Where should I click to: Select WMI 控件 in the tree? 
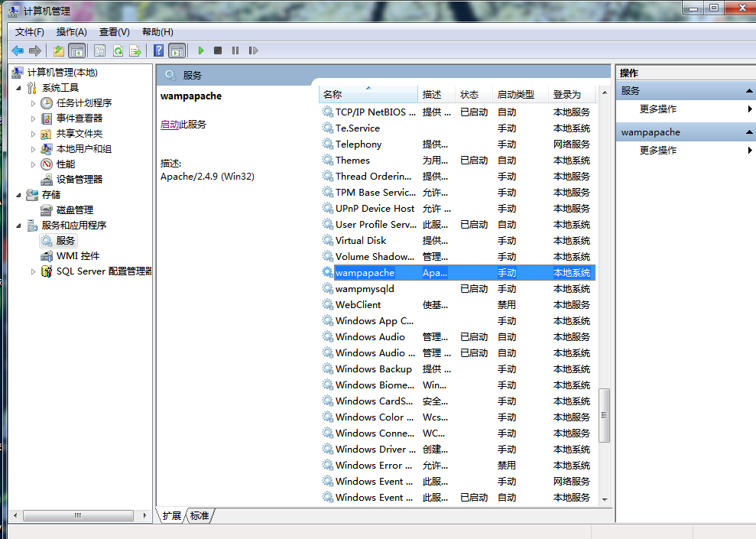[x=78, y=256]
